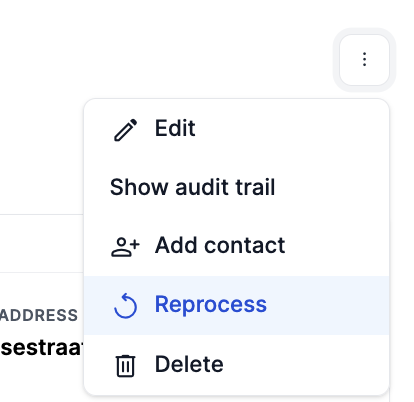Choose Add contact from the menu

click(x=236, y=246)
